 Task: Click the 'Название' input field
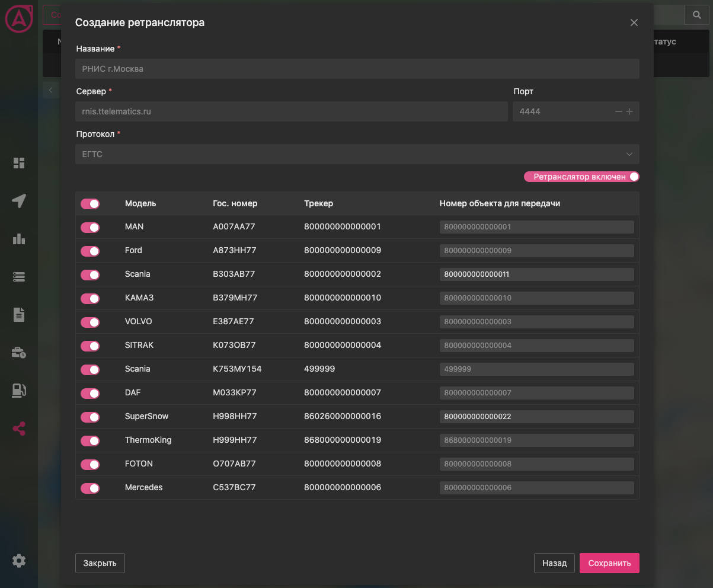click(x=357, y=69)
